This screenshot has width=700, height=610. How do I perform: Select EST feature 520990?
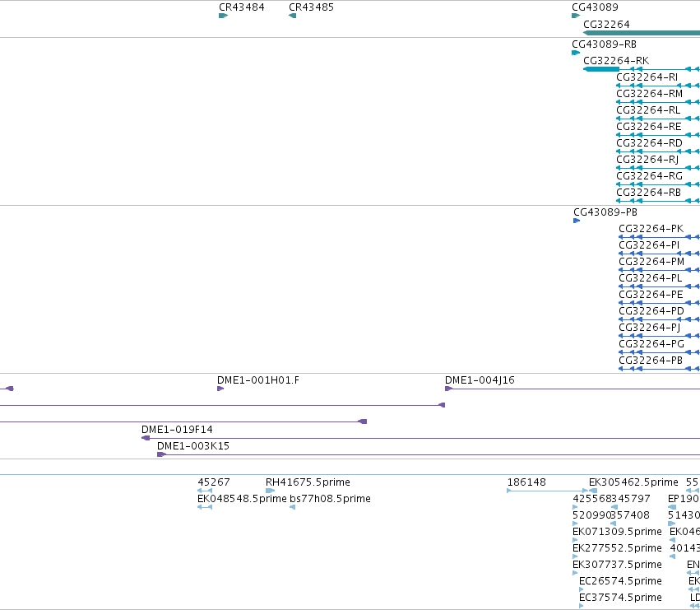click(592, 515)
